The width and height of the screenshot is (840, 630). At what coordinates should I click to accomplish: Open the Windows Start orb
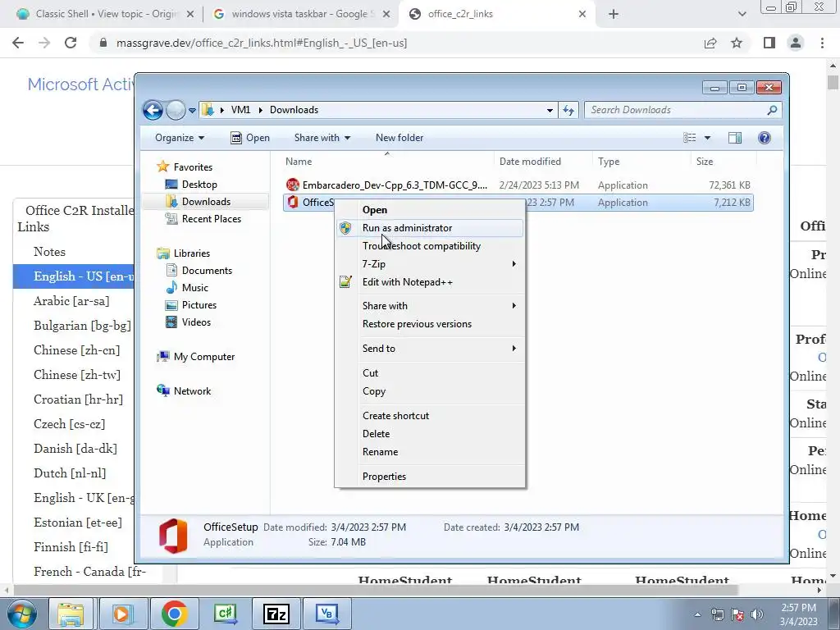pyautogui.click(x=21, y=614)
